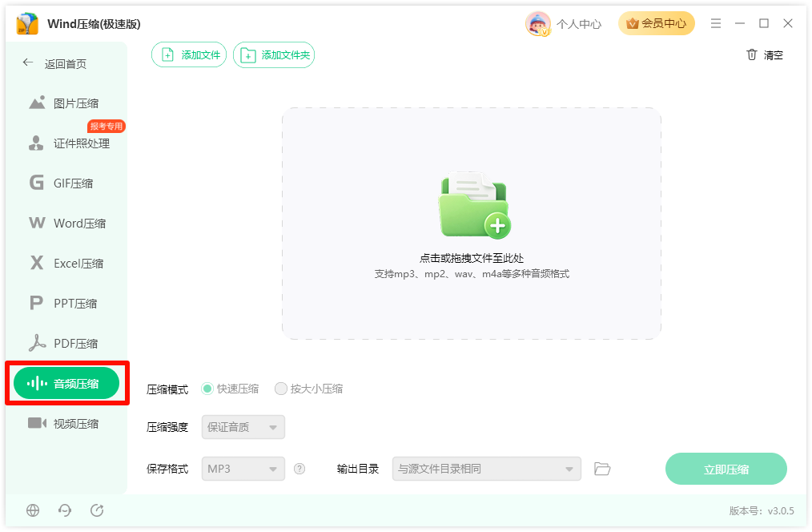Click the globe website icon
This screenshot has width=812, height=532.
tap(33, 510)
